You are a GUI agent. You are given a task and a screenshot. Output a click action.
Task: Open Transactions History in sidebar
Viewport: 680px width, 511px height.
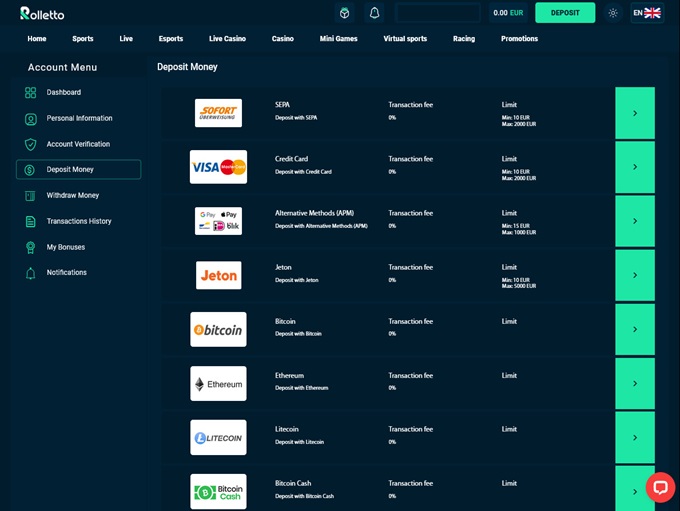tap(78, 221)
